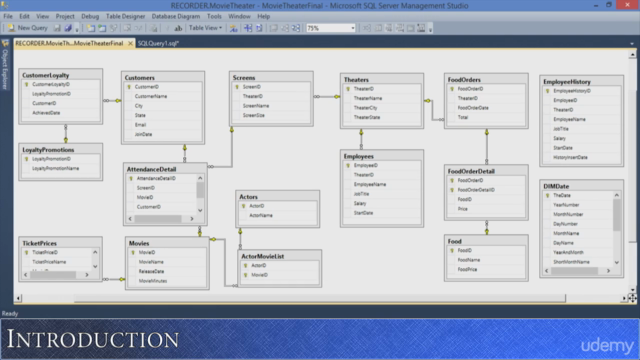Click the TicketPrices table's scroll-down arrow
This screenshot has width=640, height=360.
[95, 266]
